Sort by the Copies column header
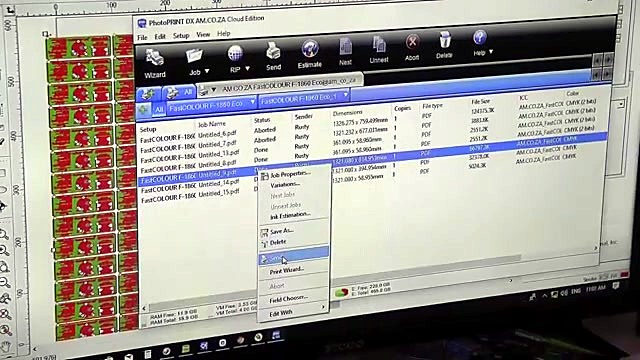The height and width of the screenshot is (360, 640). [402, 108]
